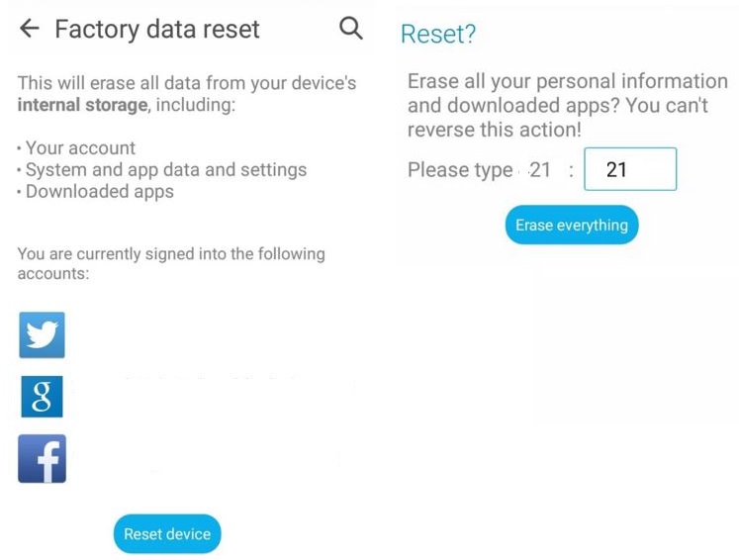Tap the Reset device button
739x560 pixels.
167,533
